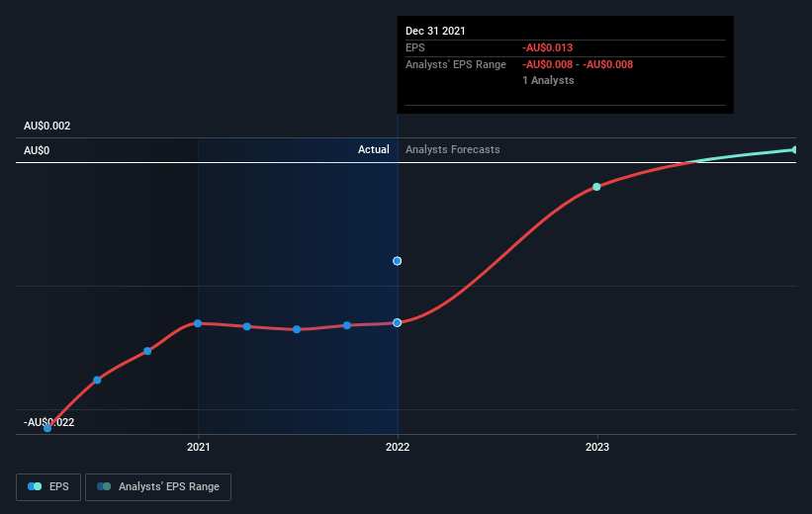Click the final forecast point at chart's right edge
Screen dimensions: 812x514
(795, 149)
